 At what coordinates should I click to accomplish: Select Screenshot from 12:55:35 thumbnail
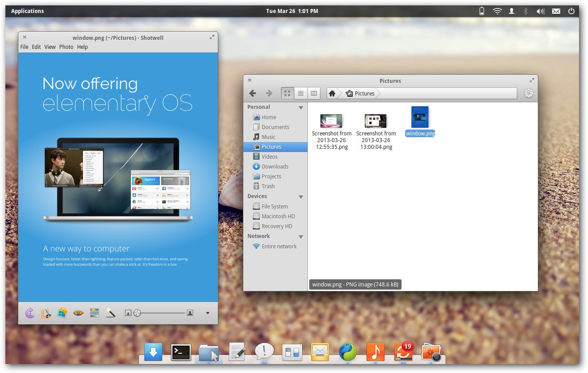tap(331, 121)
